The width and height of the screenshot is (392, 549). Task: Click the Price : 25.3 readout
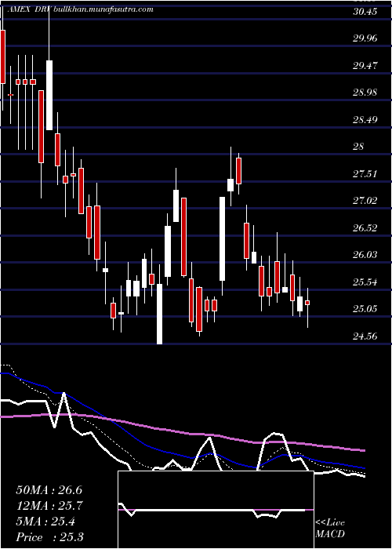[49, 537]
